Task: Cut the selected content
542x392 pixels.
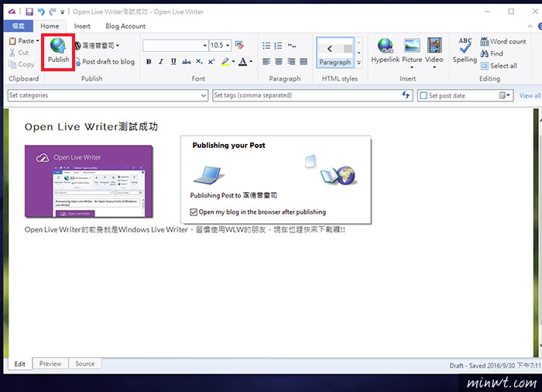Action: pos(19,53)
